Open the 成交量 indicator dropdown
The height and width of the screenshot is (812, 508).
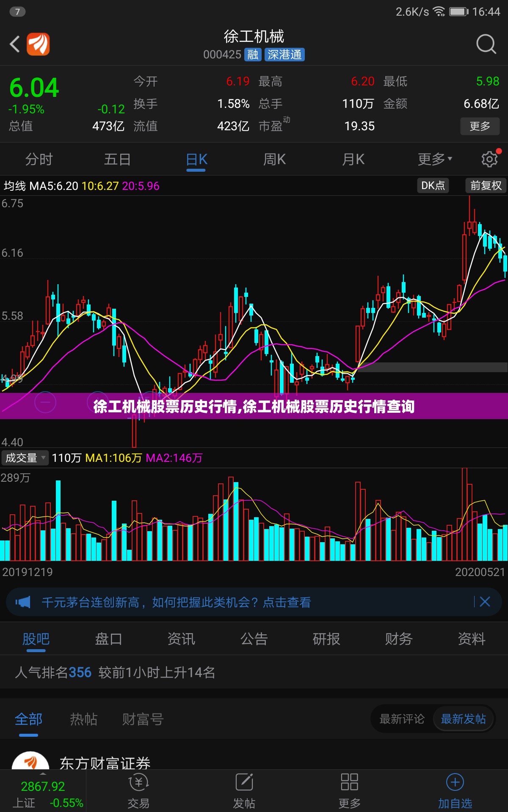(25, 458)
